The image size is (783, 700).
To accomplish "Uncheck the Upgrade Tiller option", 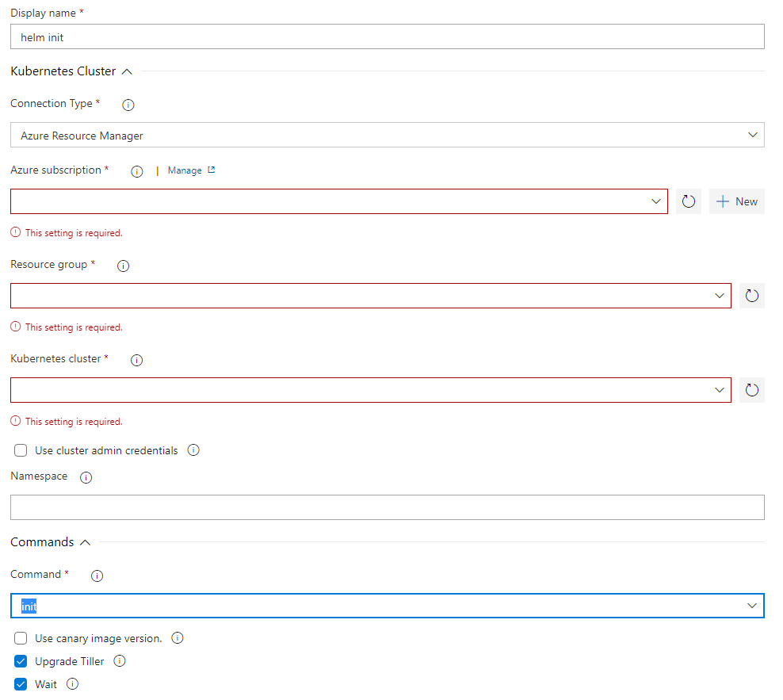I will point(20,660).
